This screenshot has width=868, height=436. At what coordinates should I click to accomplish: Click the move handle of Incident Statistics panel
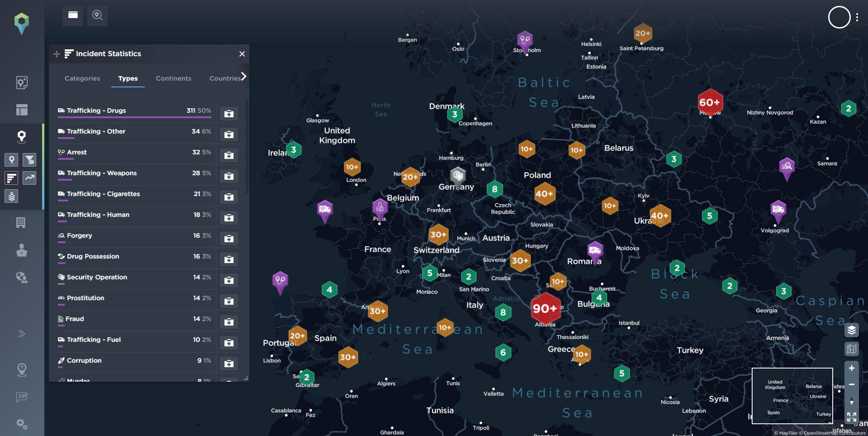pos(57,54)
